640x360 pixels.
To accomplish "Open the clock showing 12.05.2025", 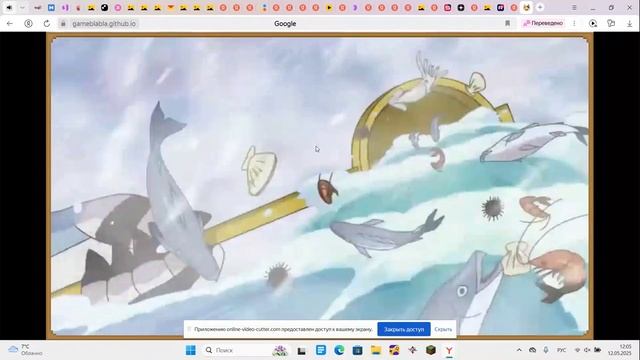I will (619, 350).
